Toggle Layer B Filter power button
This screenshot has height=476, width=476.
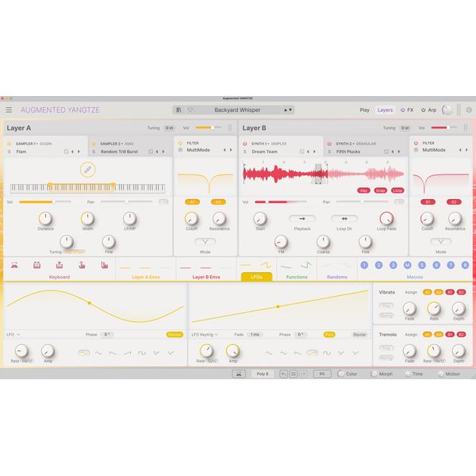click(416, 143)
